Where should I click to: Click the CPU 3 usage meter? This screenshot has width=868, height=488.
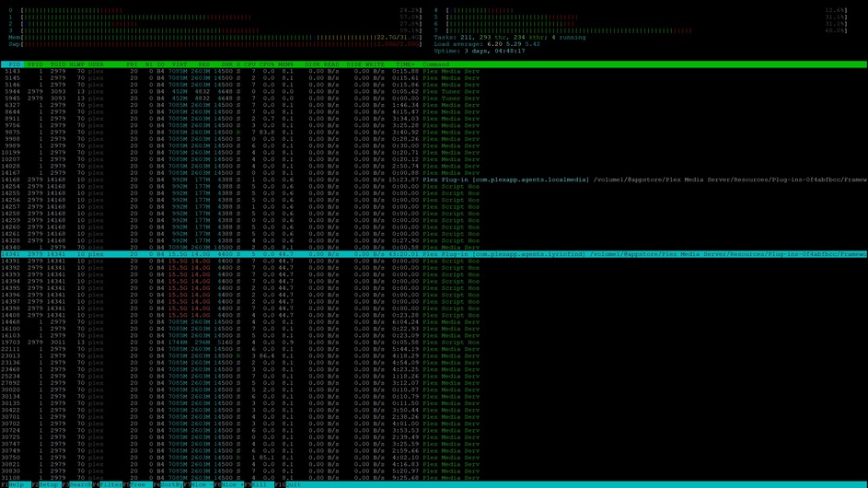click(x=215, y=30)
